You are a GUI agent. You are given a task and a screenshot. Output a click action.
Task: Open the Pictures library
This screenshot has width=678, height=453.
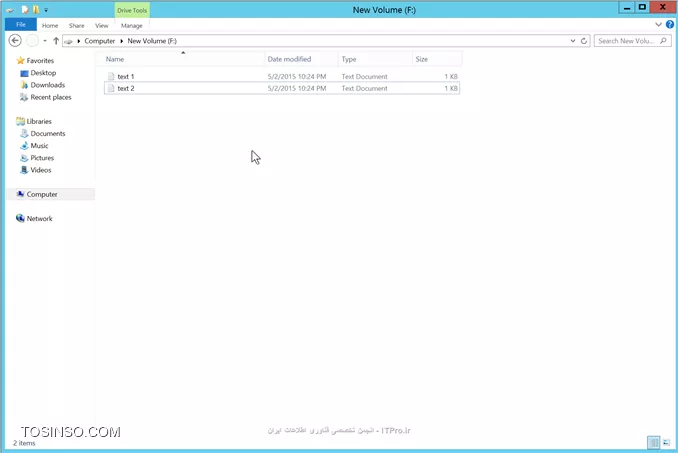[42, 157]
